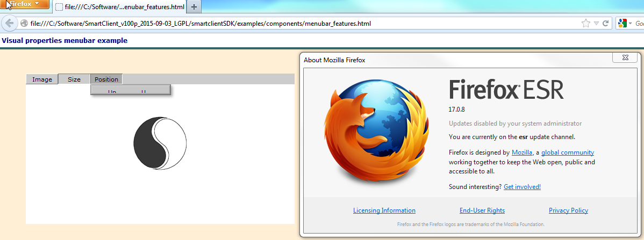The width and height of the screenshot is (644, 240).
Task: Click in the address bar URL field
Action: tap(269, 24)
